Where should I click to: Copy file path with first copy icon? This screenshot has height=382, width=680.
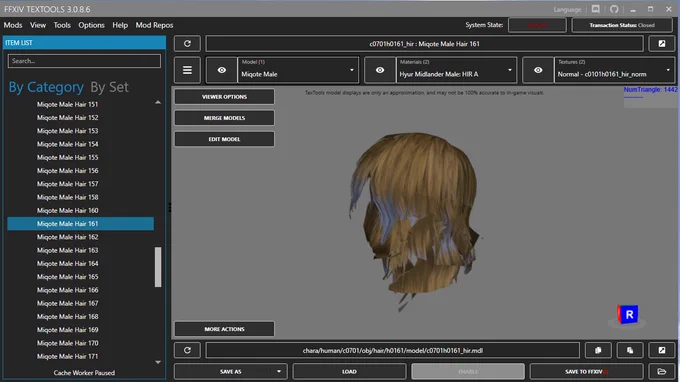point(598,350)
